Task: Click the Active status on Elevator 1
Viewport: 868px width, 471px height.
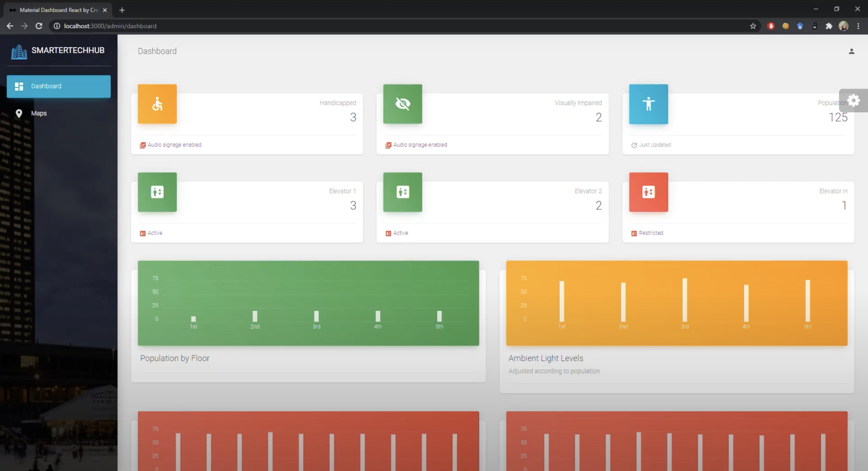Action: [x=155, y=233]
